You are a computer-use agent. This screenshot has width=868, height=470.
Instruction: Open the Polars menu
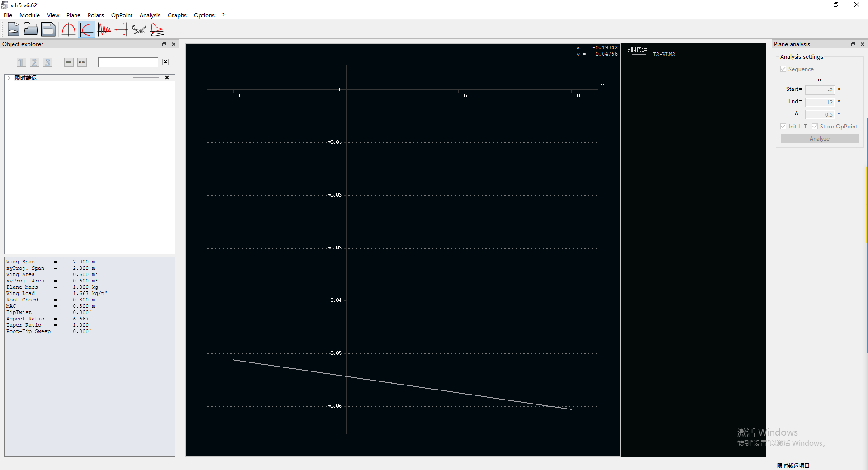pyautogui.click(x=96, y=15)
